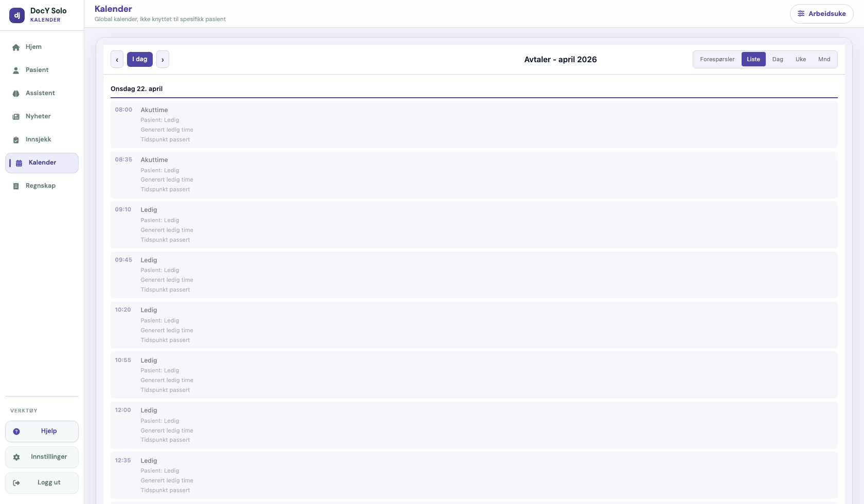Jump to today with I dag

pos(140,59)
